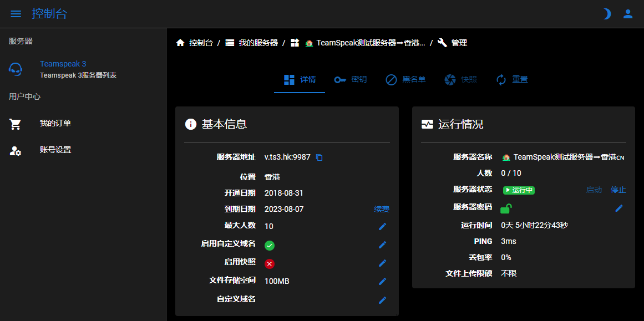
Task: Select the 重置 tab
Action: [x=511, y=79]
